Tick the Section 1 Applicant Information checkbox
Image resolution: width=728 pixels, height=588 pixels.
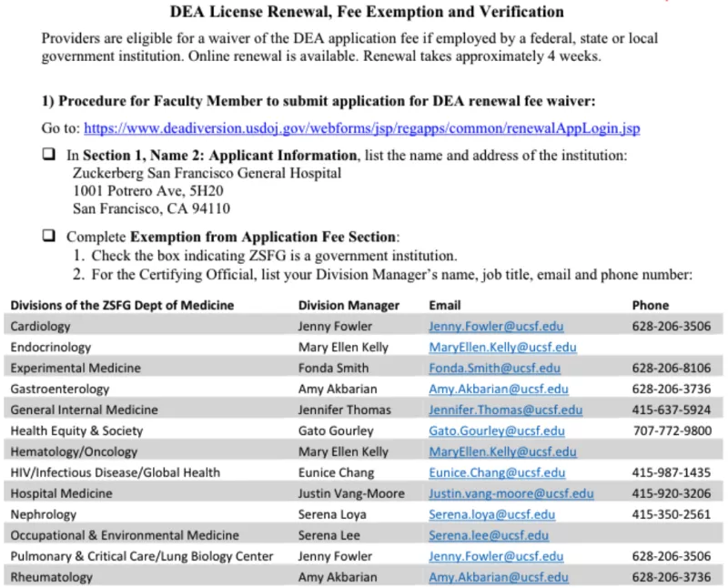(49, 154)
